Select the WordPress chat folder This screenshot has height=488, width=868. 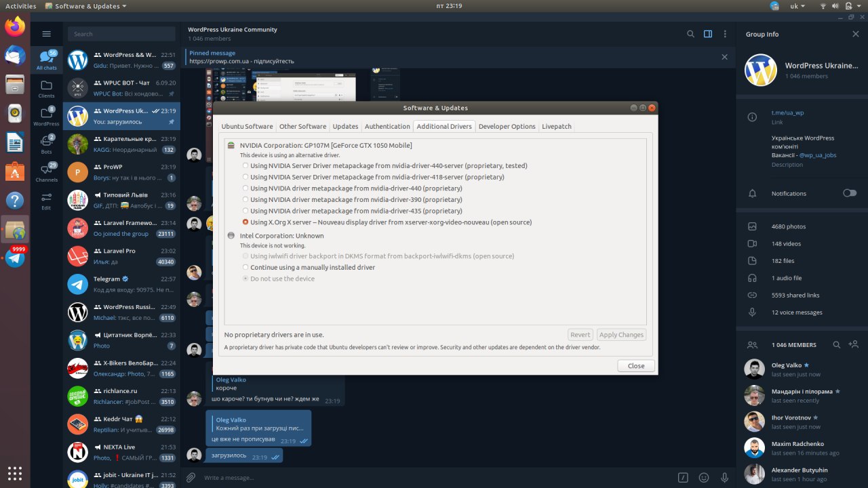pos(47,117)
